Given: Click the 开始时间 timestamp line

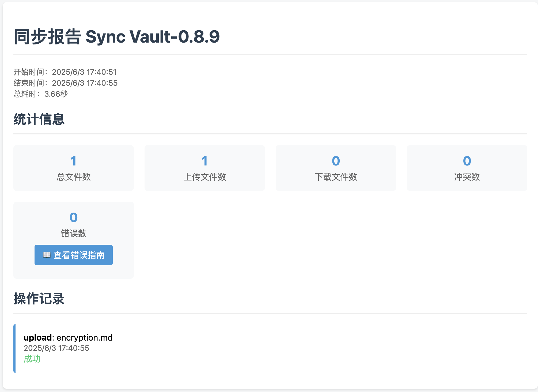Looking at the screenshot, I should pyautogui.click(x=65, y=72).
